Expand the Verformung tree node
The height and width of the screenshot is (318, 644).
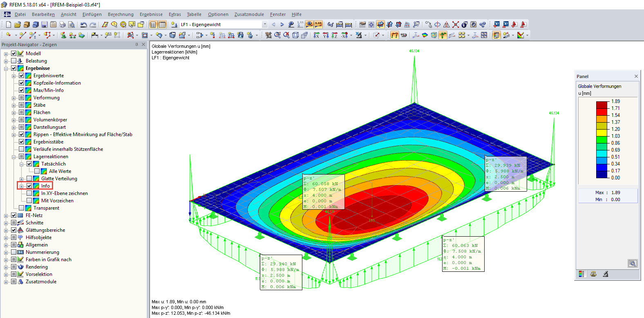[13, 98]
